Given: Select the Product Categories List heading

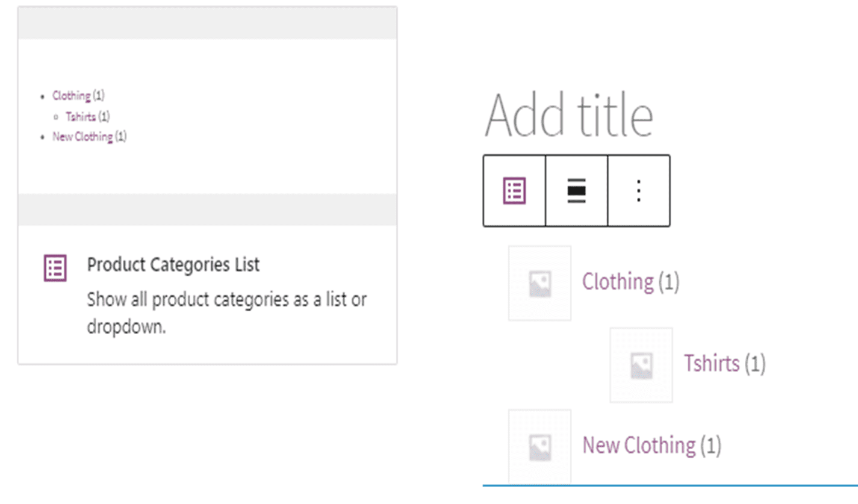Looking at the screenshot, I should click(x=173, y=264).
